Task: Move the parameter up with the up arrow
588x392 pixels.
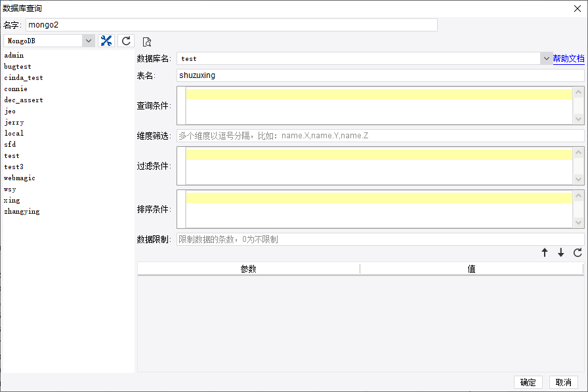Action: tap(544, 253)
